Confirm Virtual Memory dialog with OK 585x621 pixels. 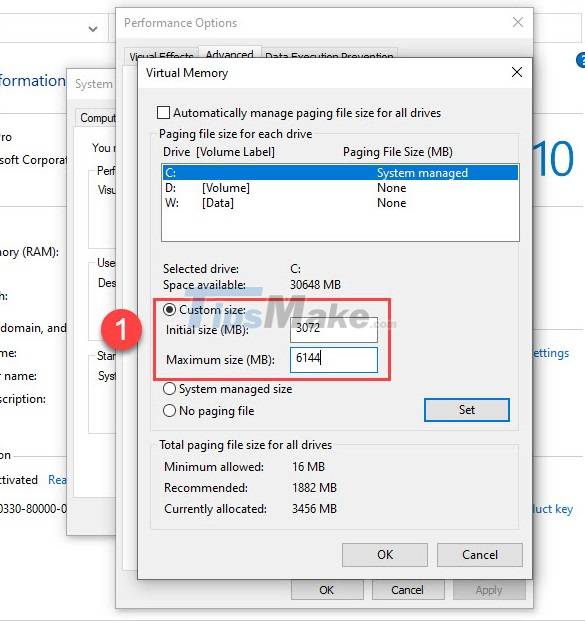tap(385, 554)
